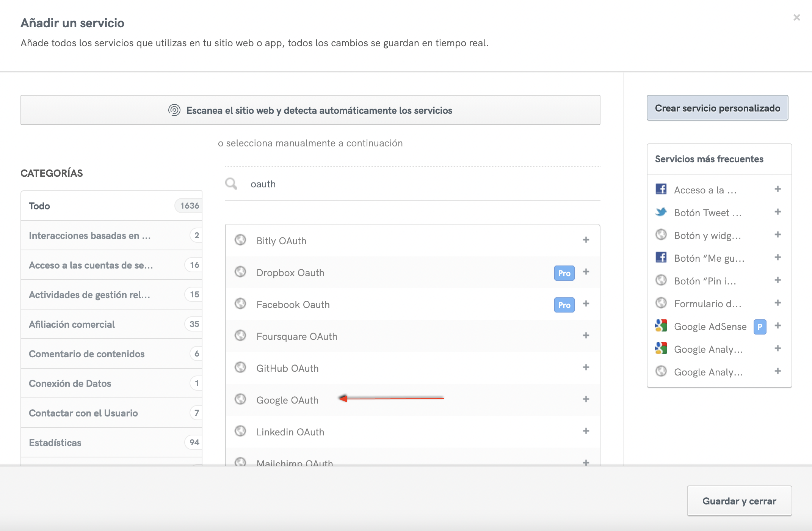Click inside the search field containing "oauth"

click(x=341, y=184)
